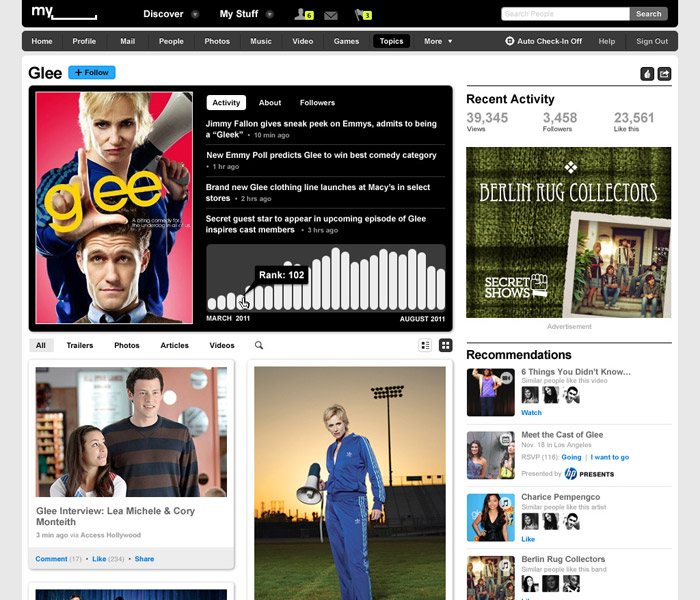Click the Glee poster image
The width and height of the screenshot is (700, 600).
tap(114, 208)
